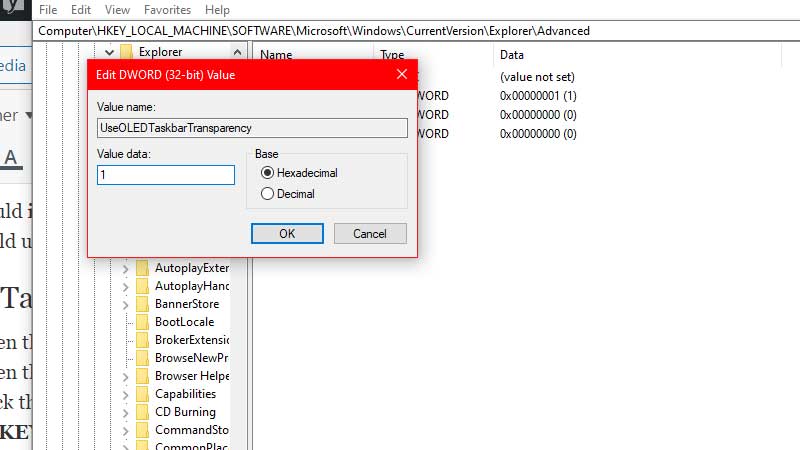Viewport: 800px width, 450px height.
Task: Open the Help menu
Action: click(x=217, y=10)
